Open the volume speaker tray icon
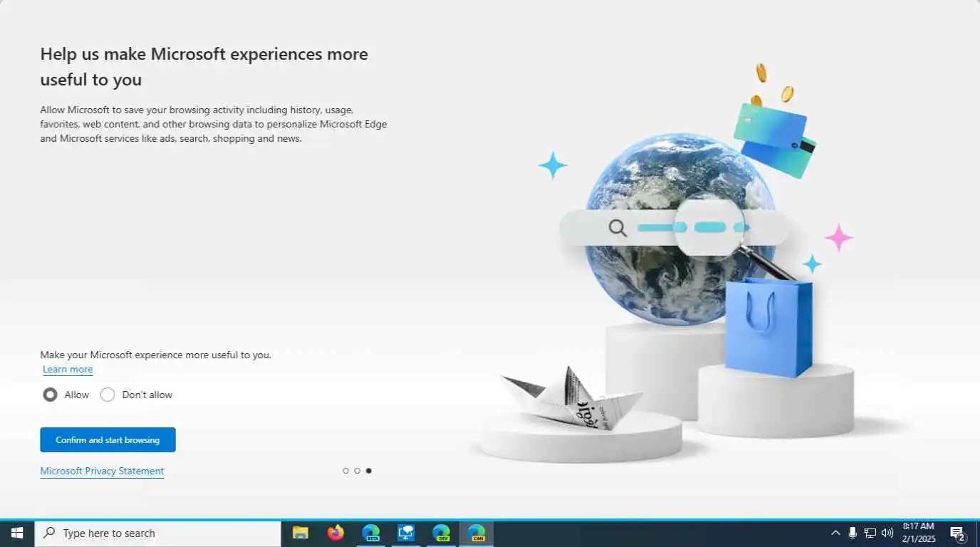The width and height of the screenshot is (980, 547). click(x=887, y=533)
